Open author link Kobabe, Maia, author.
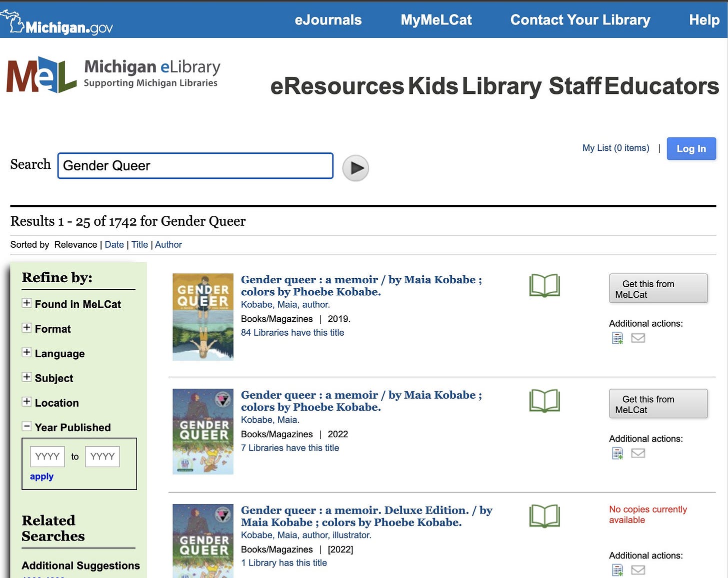The width and height of the screenshot is (728, 578). pyautogui.click(x=285, y=305)
